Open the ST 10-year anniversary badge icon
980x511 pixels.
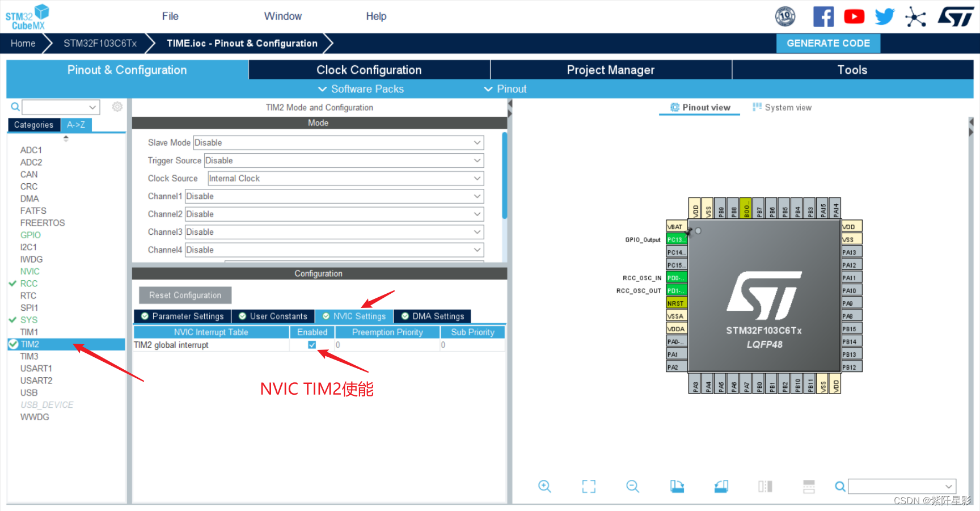[785, 16]
